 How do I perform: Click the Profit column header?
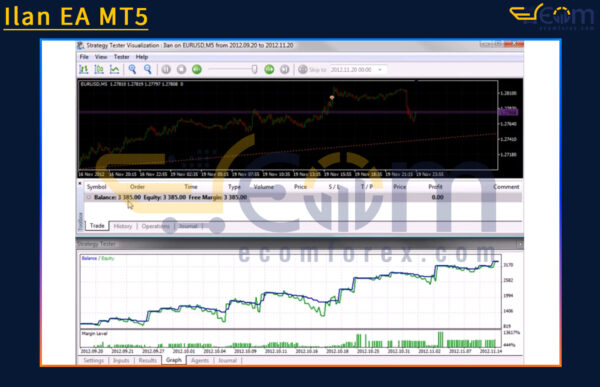(435, 187)
